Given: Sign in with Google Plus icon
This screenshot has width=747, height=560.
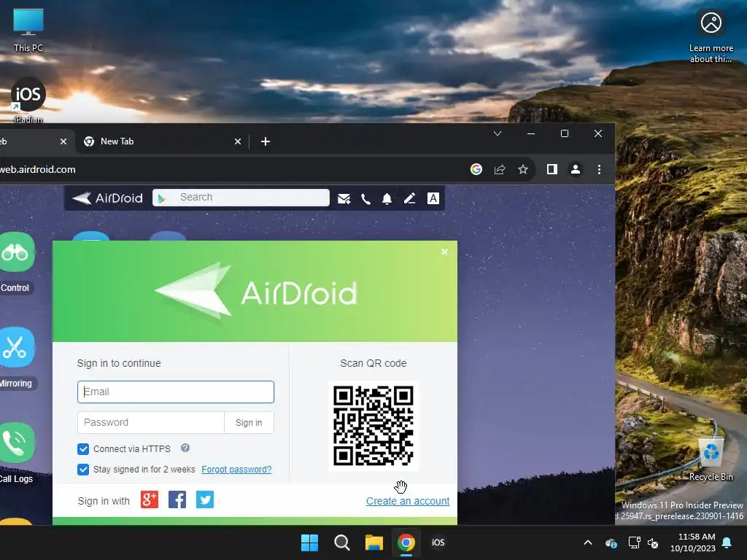Looking at the screenshot, I should 149,499.
